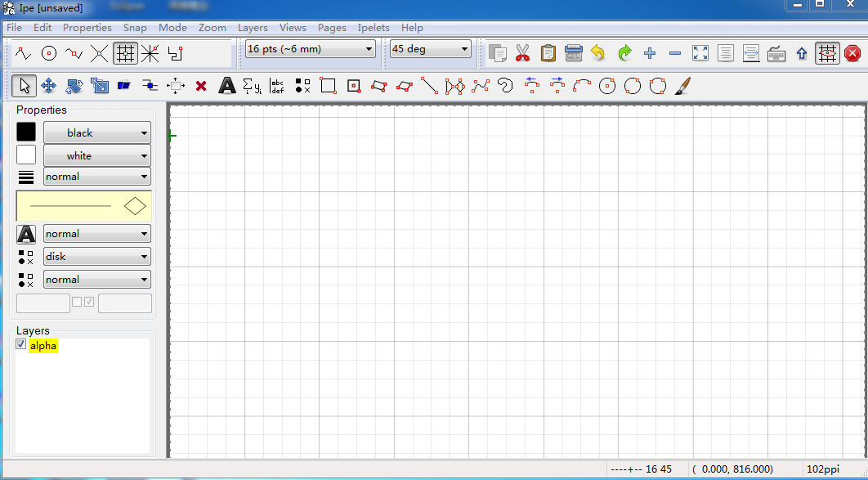Select the Spline tool
868x480 pixels.
[481, 85]
